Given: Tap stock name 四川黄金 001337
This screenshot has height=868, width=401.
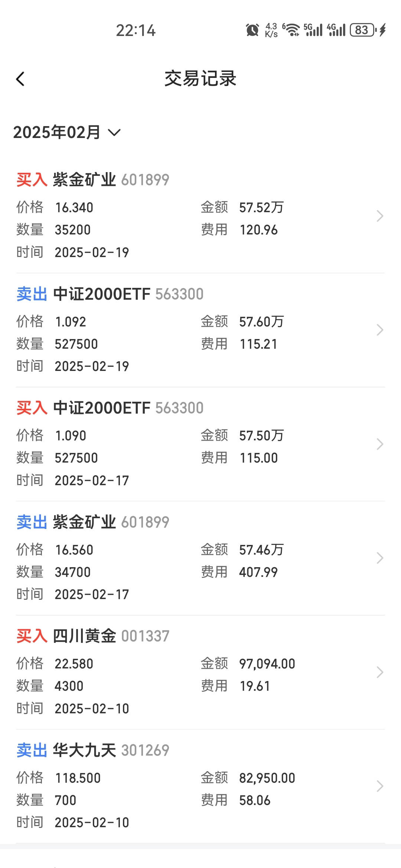Looking at the screenshot, I should tap(111, 636).
